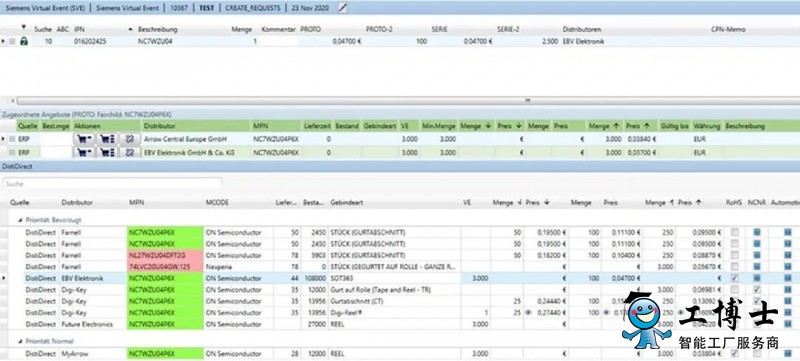Open 'Siemens Virtual Event (SVE)' breadcrumb
The image size is (800, 361).
click(44, 8)
